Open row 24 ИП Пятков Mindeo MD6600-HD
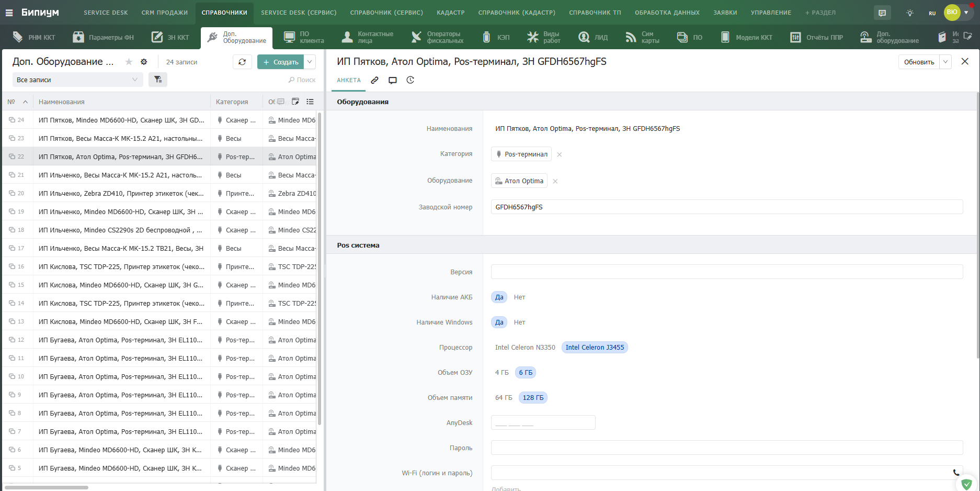This screenshot has width=980, height=491. [x=159, y=120]
